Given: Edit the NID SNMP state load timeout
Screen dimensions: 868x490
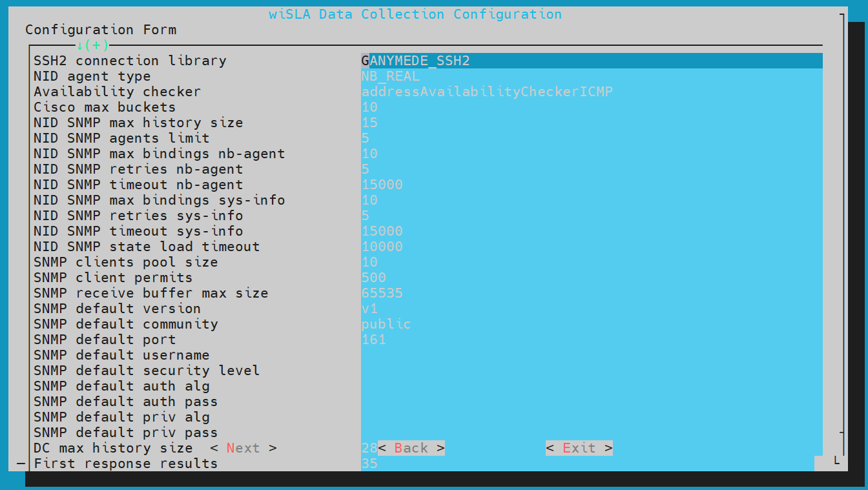Looking at the screenshot, I should [591, 247].
